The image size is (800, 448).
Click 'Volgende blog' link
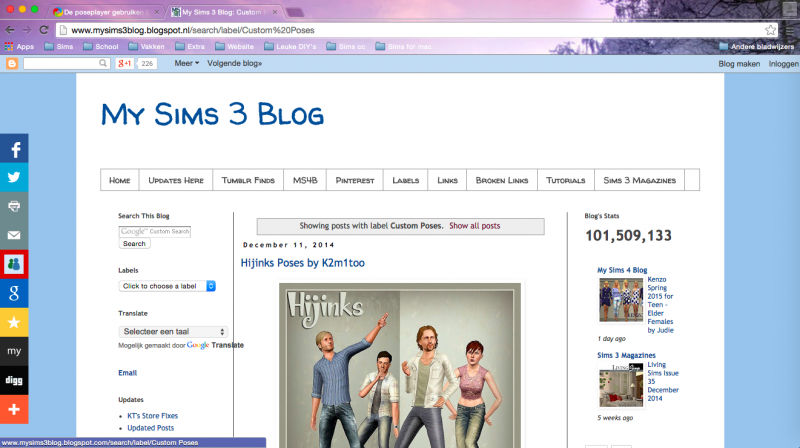click(x=235, y=63)
